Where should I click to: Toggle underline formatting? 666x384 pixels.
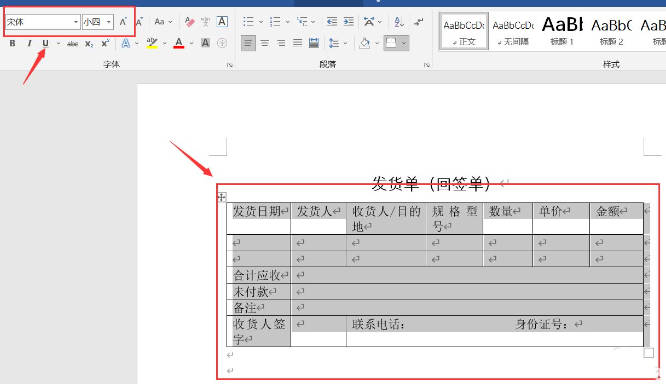coord(45,43)
